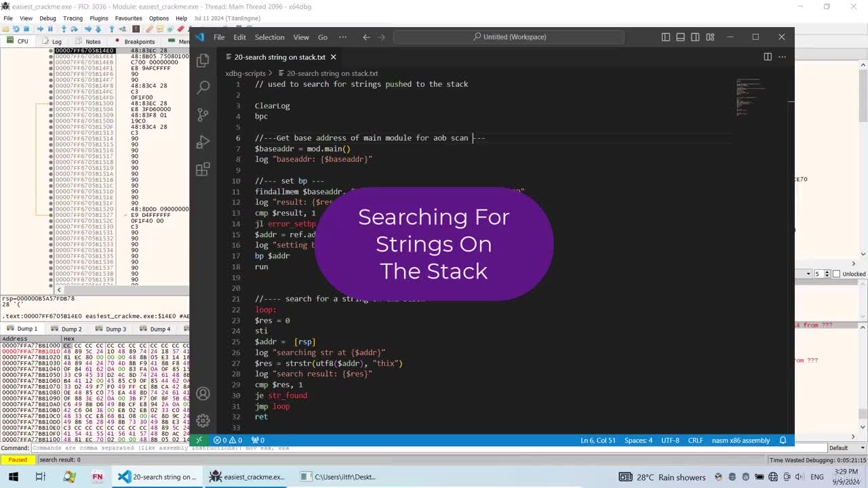Open the Extensions view
Screen dimensions: 868x488
tap(203, 169)
